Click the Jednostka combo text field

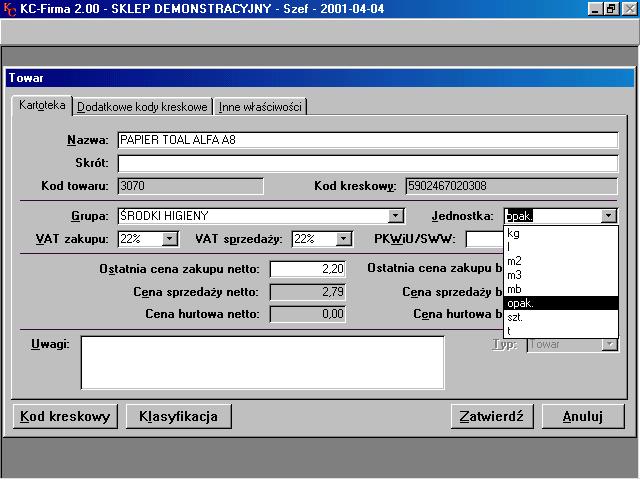553,216
